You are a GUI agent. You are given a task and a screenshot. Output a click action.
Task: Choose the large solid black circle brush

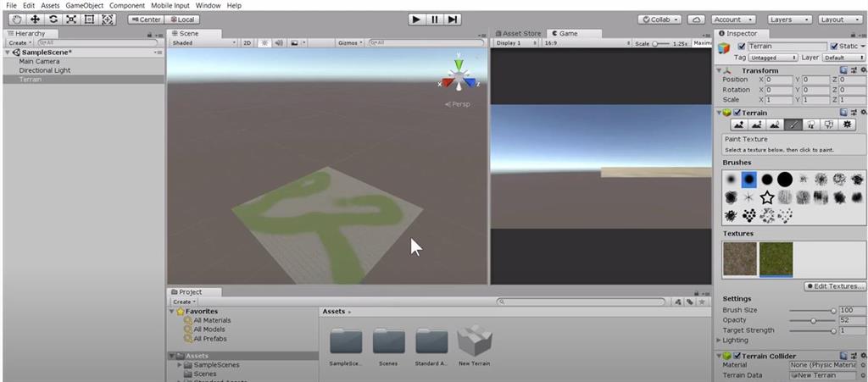coord(784,179)
